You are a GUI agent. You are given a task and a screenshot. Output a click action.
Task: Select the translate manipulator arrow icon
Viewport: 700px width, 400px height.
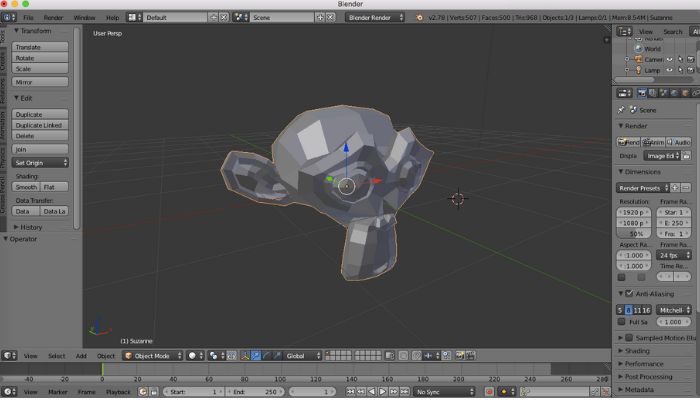tap(256, 356)
